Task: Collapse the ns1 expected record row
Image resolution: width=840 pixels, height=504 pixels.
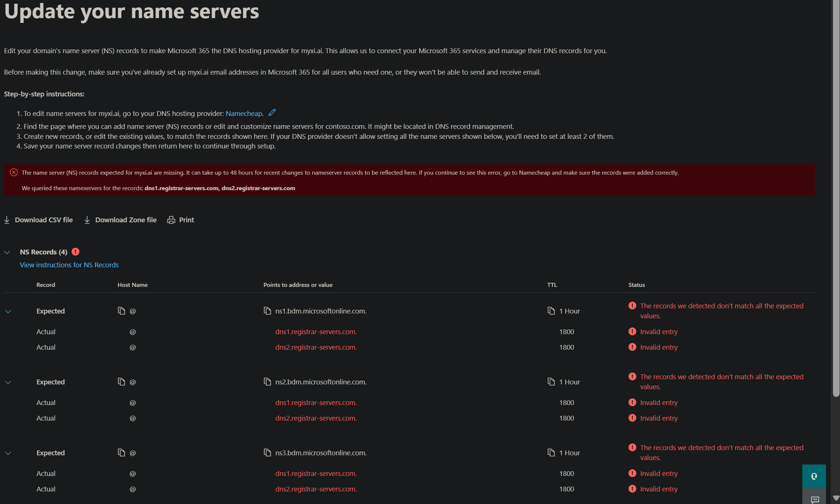Action: 8,311
